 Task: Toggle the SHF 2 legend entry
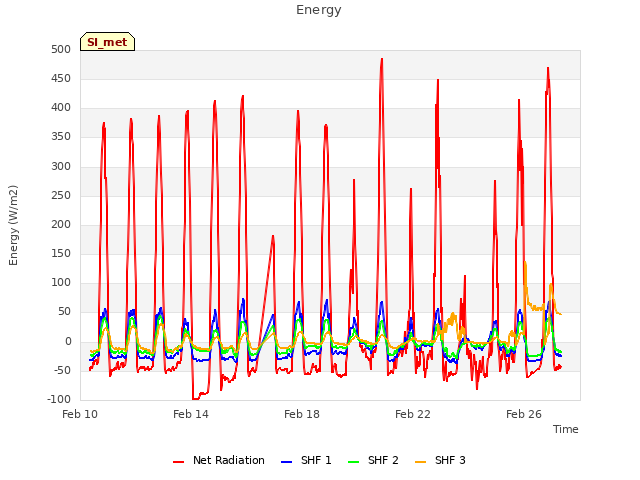pyautogui.click(x=373, y=460)
